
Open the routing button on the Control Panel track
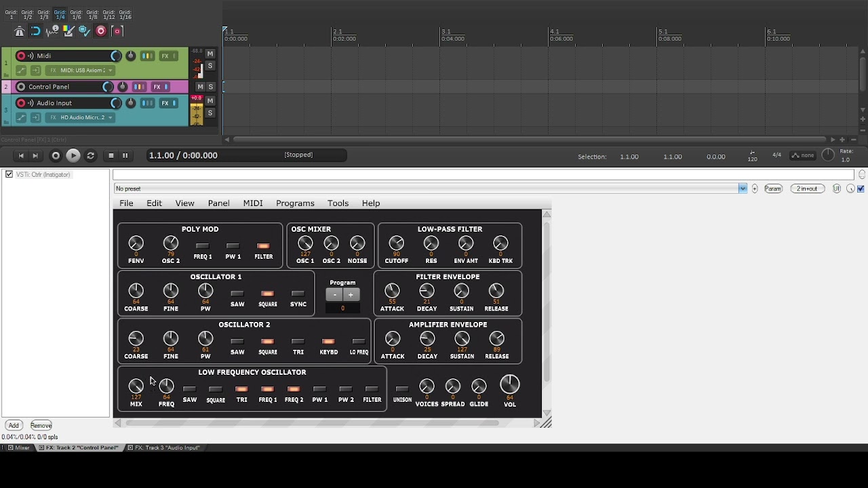[139, 87]
